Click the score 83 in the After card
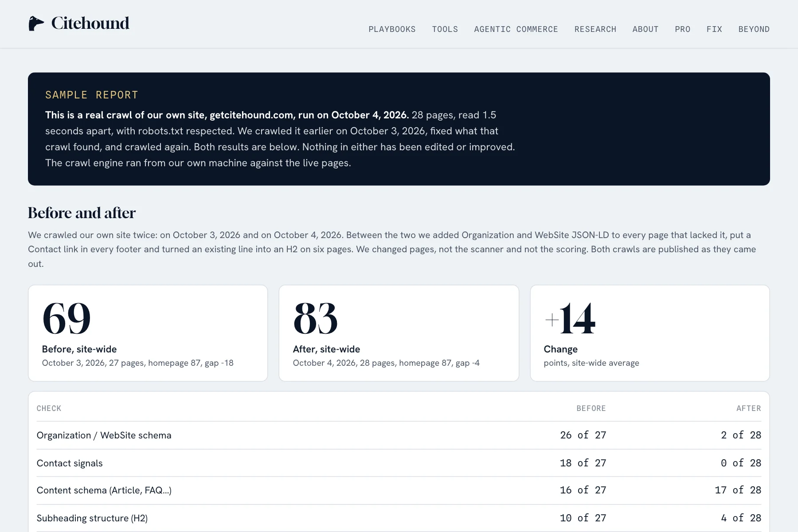Image resolution: width=798 pixels, height=532 pixels. pos(315,318)
